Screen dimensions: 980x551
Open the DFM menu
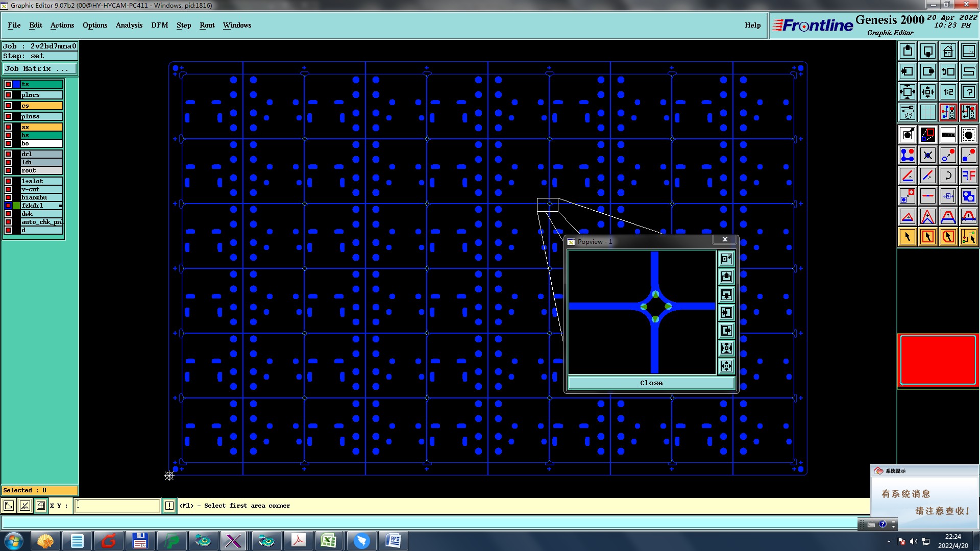159,25
